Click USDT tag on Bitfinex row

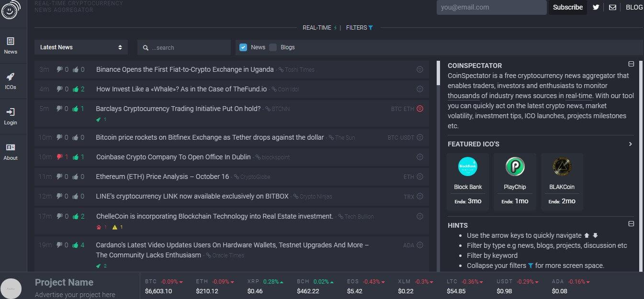point(407,138)
